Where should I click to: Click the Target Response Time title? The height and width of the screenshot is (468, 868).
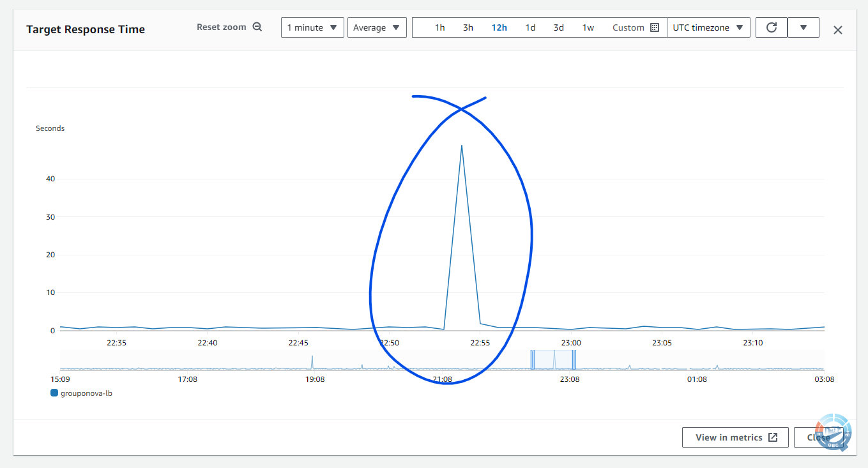86,29
